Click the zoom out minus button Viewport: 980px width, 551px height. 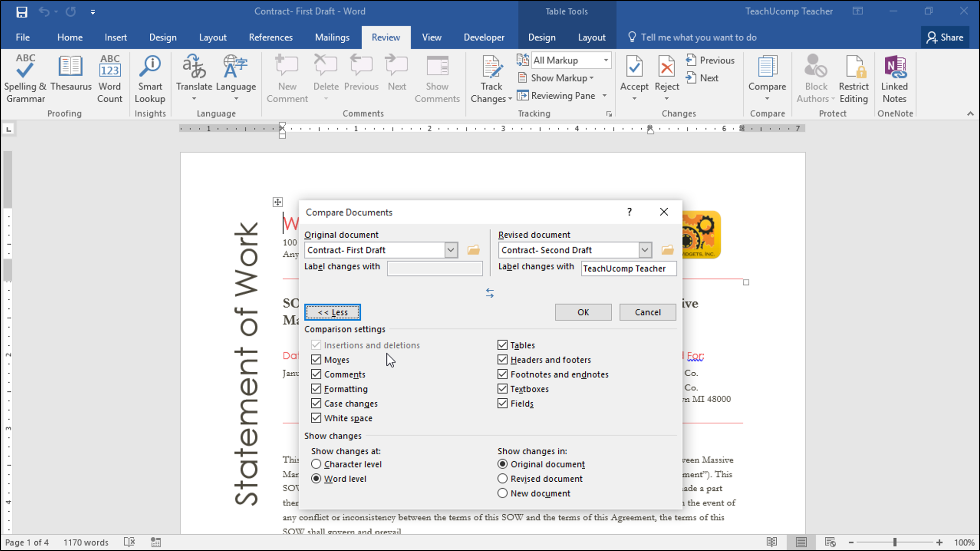point(851,542)
